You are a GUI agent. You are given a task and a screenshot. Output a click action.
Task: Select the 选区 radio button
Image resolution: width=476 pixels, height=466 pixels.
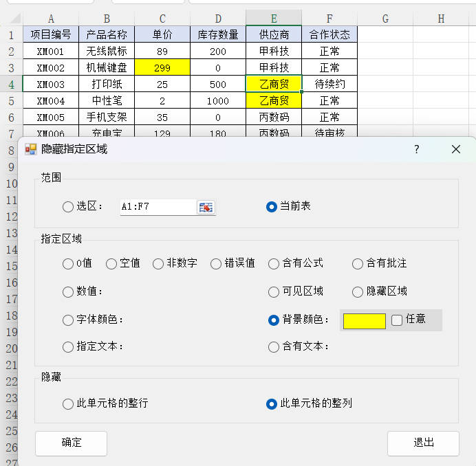tap(67, 206)
